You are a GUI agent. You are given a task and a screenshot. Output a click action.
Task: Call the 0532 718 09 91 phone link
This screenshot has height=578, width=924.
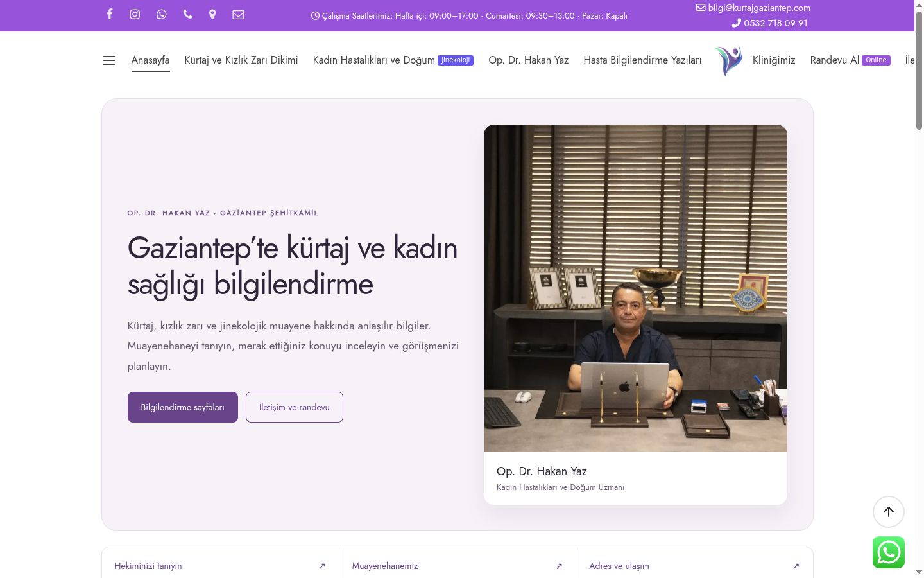pyautogui.click(x=770, y=23)
